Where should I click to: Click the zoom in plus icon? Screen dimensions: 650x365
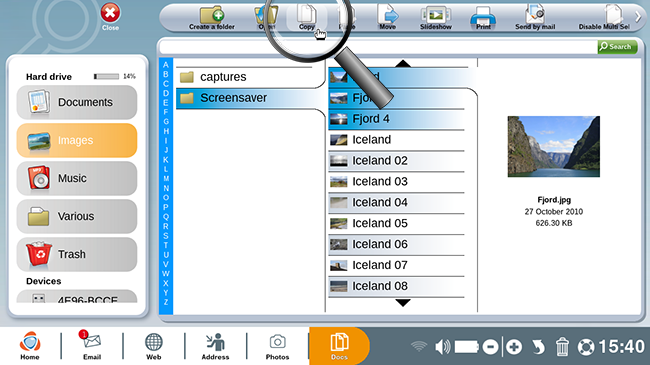514,347
